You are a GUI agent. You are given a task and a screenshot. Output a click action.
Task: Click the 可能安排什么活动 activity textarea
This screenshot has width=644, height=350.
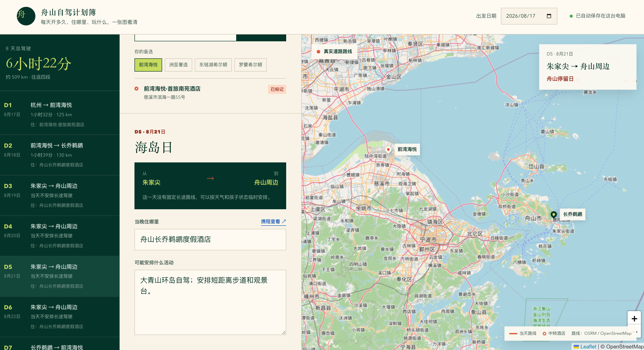(x=210, y=302)
